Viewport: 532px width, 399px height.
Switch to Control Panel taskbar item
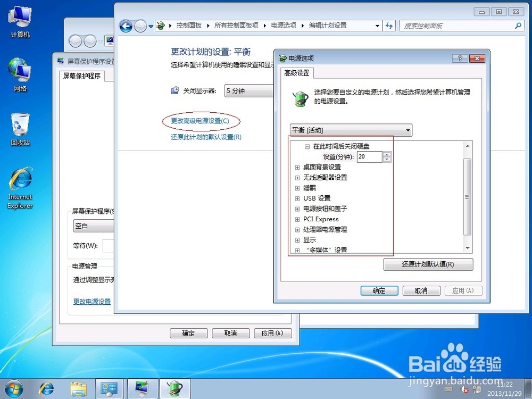coord(109,389)
